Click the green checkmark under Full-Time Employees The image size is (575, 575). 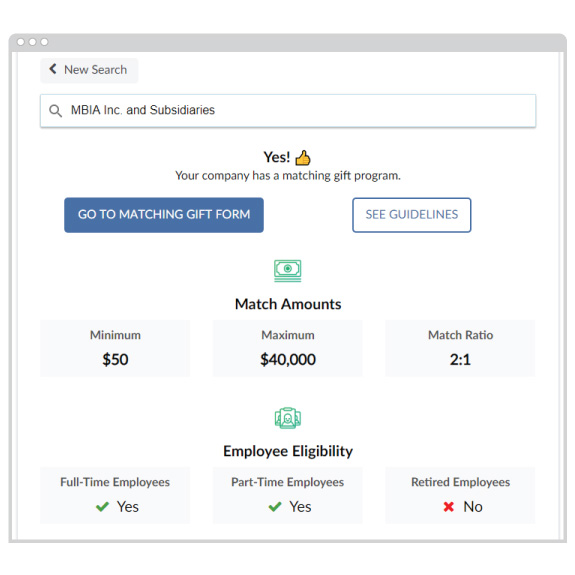tap(102, 507)
